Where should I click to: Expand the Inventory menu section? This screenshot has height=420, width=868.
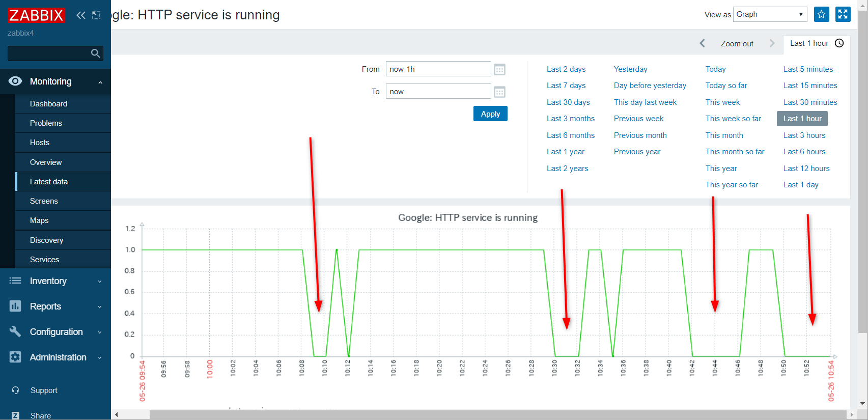point(100,282)
